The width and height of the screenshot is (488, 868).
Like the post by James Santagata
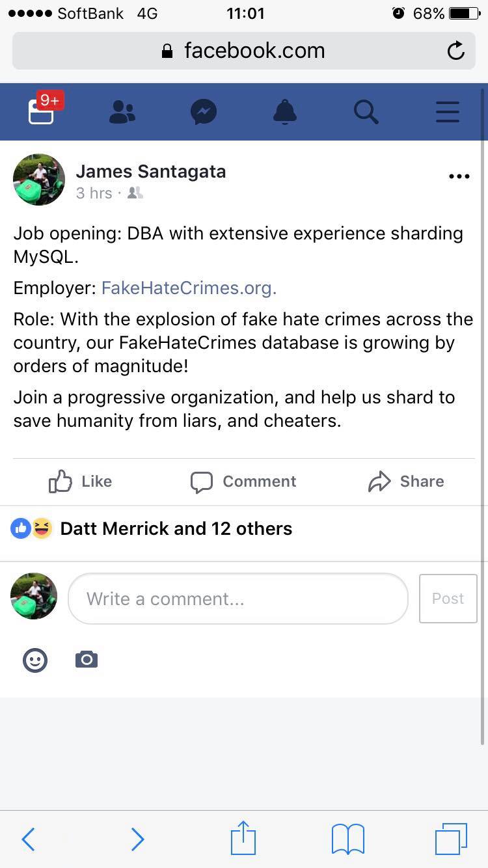click(81, 481)
